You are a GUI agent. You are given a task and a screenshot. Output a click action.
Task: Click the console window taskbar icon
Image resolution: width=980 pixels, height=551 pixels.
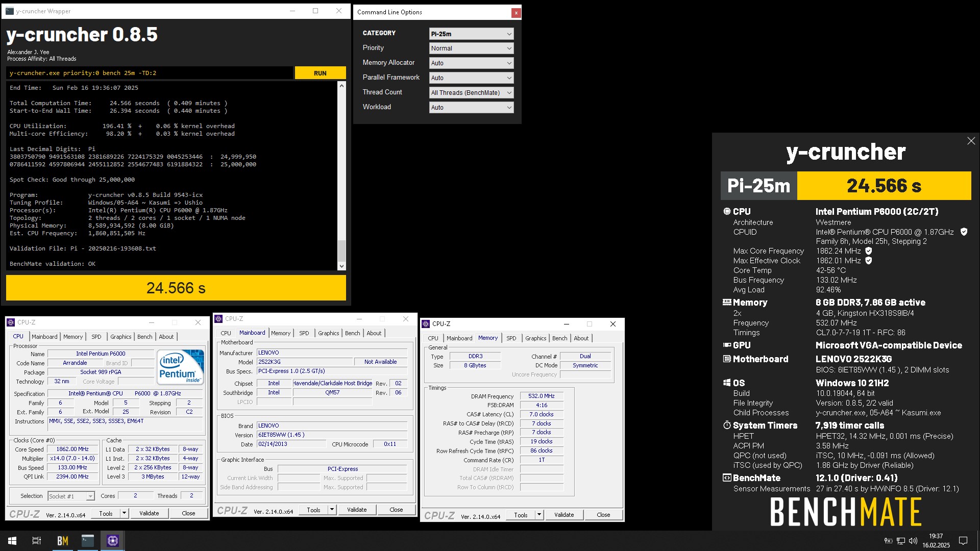point(88,541)
